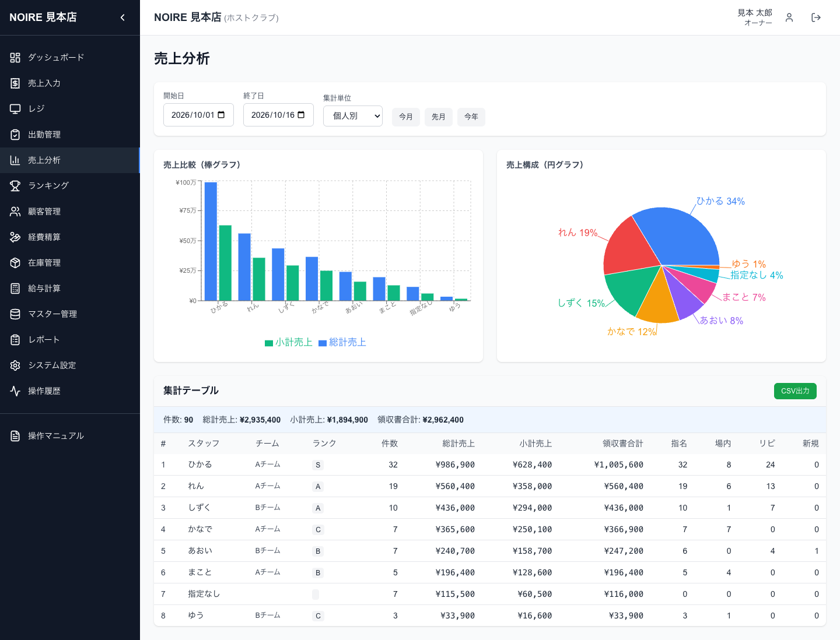Toggle 小計売上 legend series in bar chart
Image resolution: width=840 pixels, height=640 pixels.
pos(289,342)
